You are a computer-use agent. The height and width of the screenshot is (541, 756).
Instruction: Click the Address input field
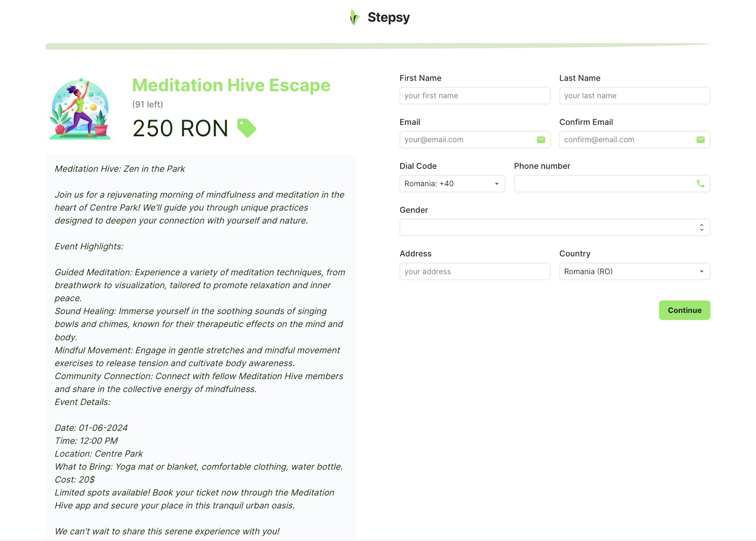tap(474, 271)
